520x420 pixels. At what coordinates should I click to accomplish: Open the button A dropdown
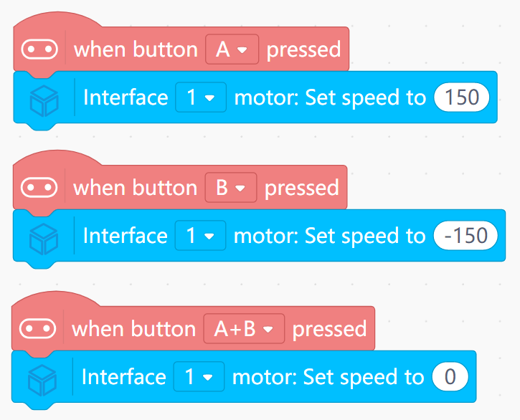tap(232, 49)
